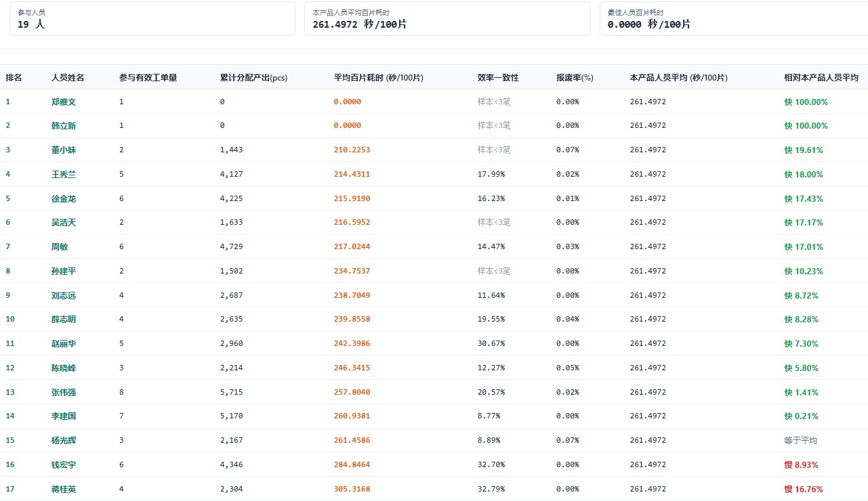
Task: Select the scrap rate "0.05%"
Action: pos(568,368)
